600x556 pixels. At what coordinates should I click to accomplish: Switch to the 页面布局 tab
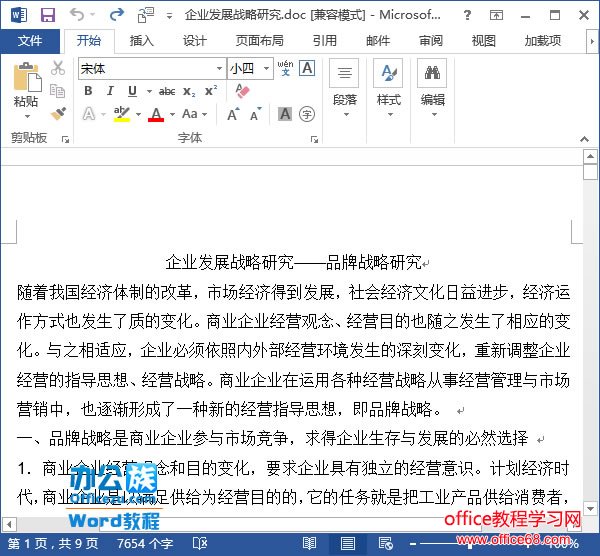click(259, 41)
